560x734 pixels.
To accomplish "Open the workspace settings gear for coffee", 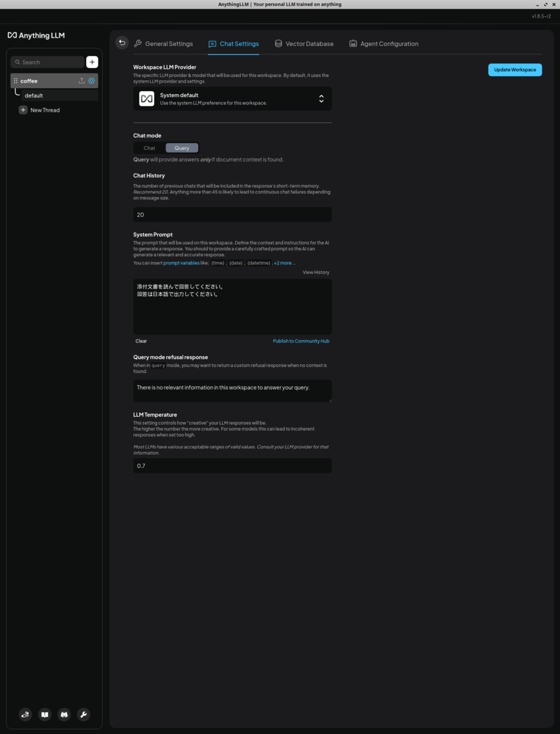I will pyautogui.click(x=91, y=80).
